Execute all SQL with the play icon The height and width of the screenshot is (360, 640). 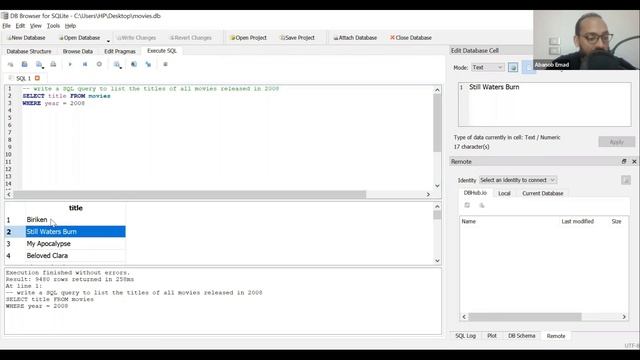[70, 64]
